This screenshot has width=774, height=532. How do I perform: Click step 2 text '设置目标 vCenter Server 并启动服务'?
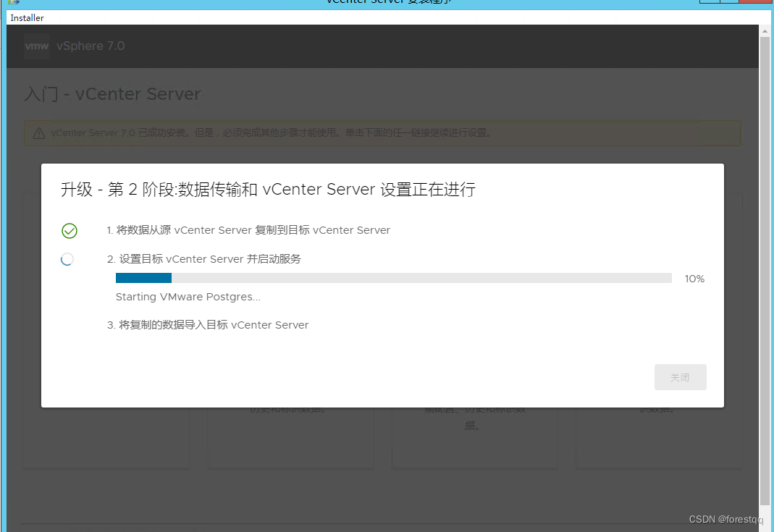[204, 259]
